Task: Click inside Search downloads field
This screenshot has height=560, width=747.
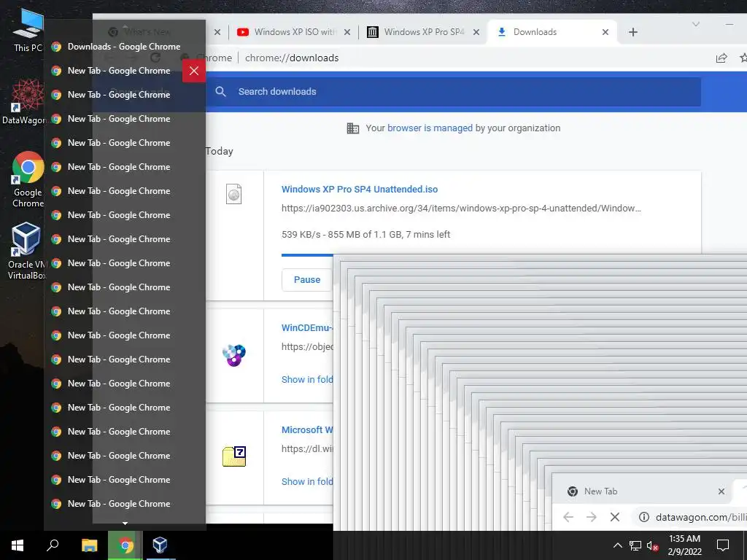Action: [452, 91]
